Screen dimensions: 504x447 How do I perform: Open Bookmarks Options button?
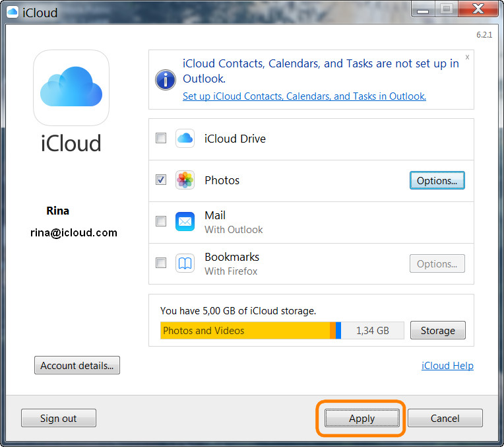(437, 263)
